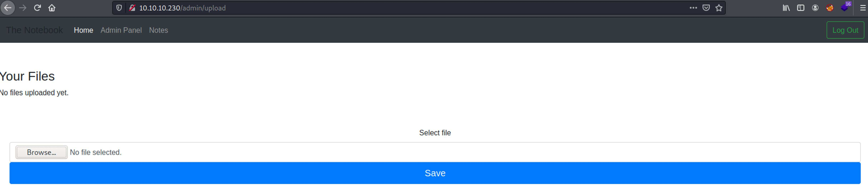Click the FoxyProxy extension icon

click(x=830, y=8)
